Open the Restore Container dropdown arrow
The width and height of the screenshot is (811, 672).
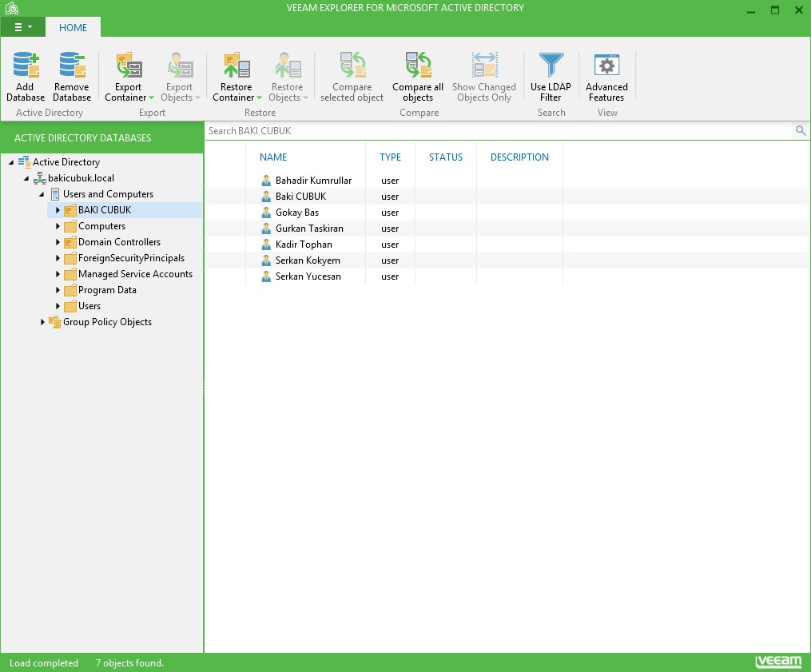click(259, 98)
